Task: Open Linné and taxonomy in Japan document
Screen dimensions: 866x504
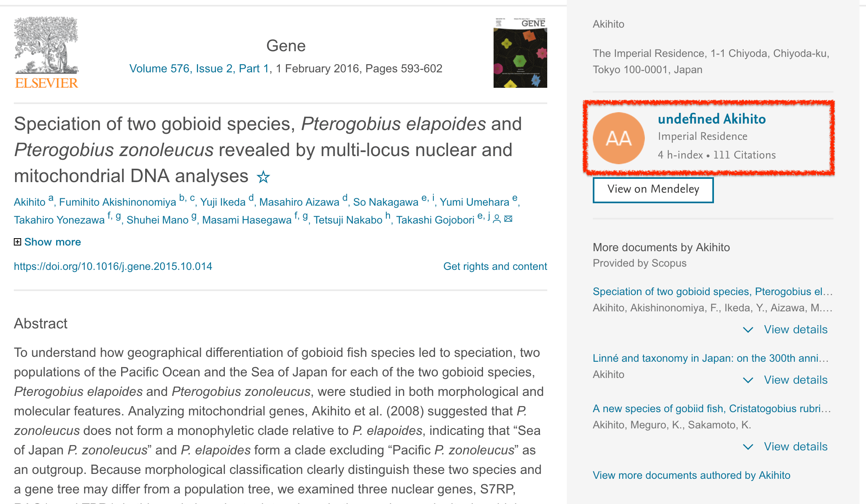Action: (710, 358)
